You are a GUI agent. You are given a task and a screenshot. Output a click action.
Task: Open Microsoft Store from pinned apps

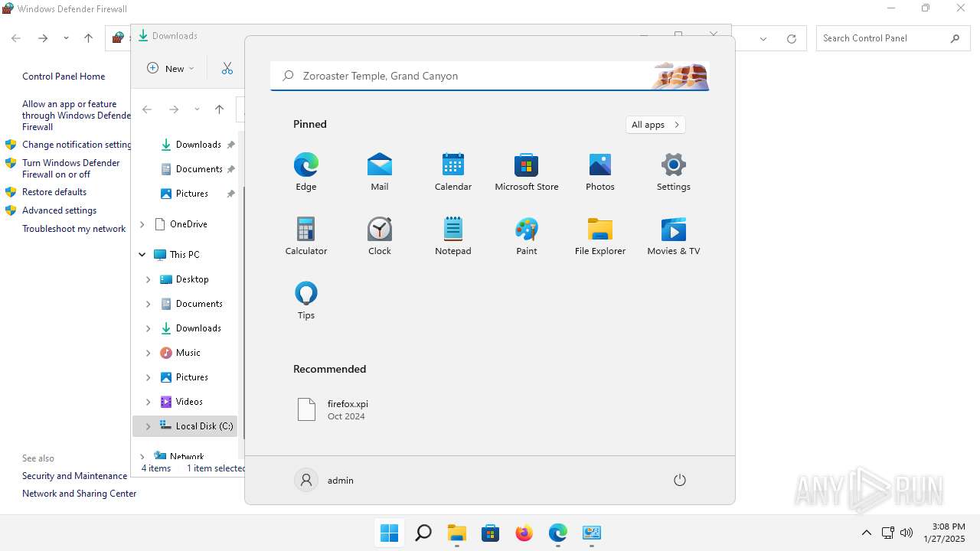point(526,172)
